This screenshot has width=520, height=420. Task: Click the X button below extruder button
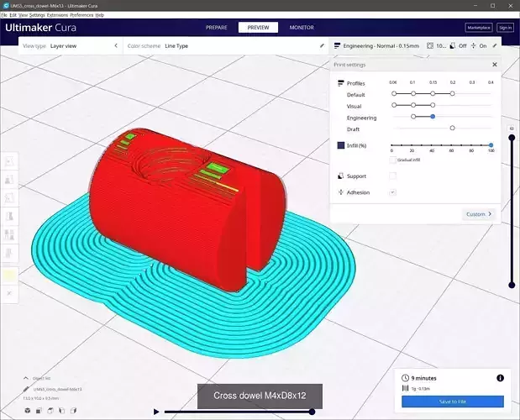9,293
